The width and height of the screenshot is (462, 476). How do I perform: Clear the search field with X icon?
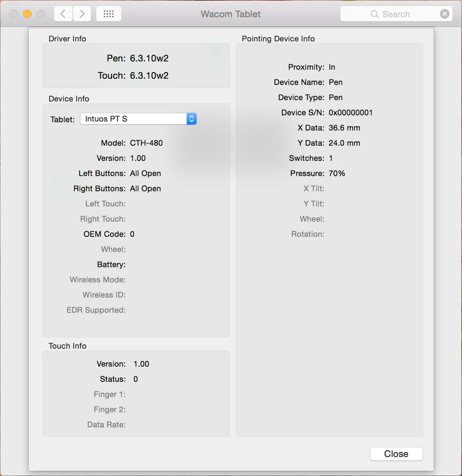(445, 14)
